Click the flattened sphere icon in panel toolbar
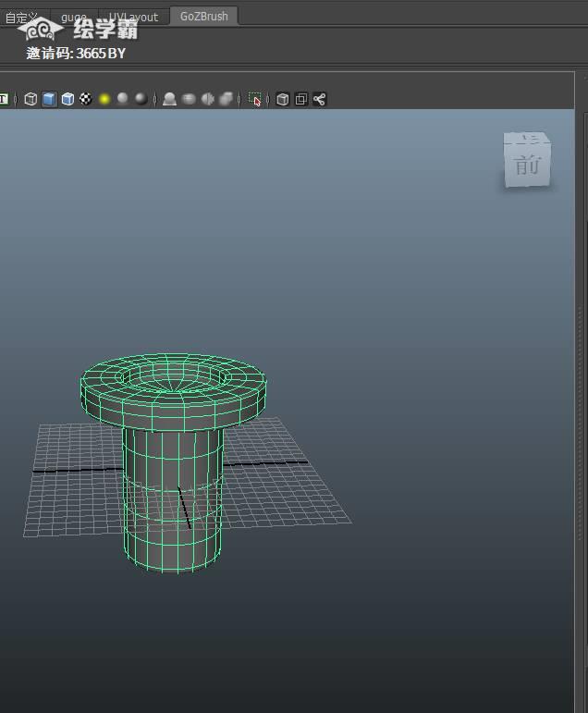Viewport: 588px width, 713px height. pos(189,99)
